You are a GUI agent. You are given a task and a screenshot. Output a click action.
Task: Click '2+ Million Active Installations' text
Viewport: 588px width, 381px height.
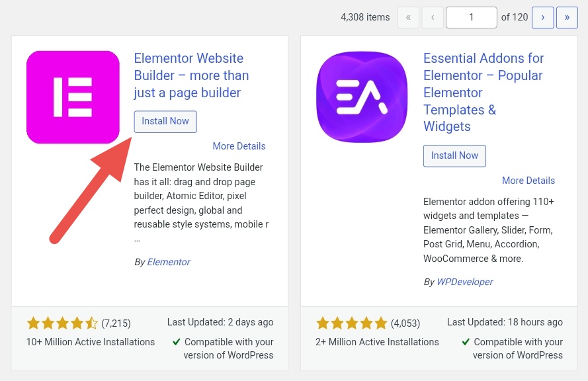pyautogui.click(x=377, y=341)
